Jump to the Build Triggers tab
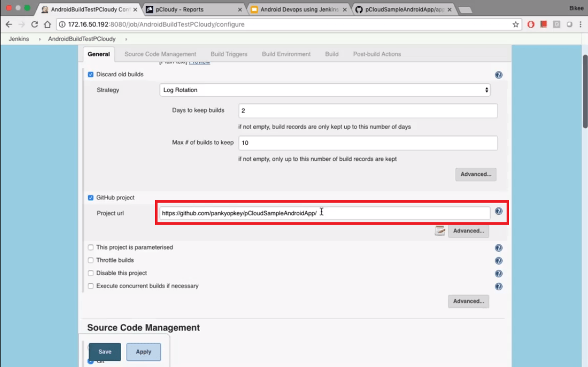 point(229,54)
